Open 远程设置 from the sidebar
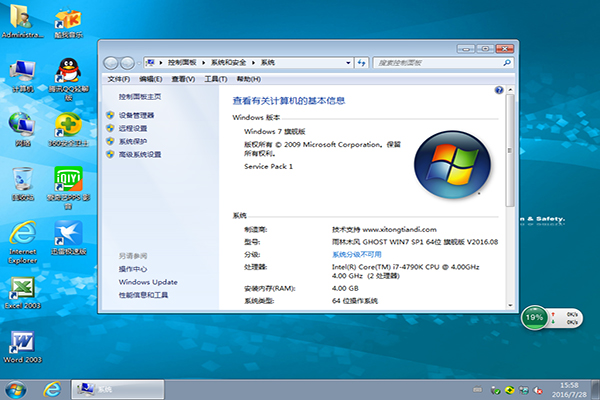This screenshot has width=600, height=400. coord(133,128)
